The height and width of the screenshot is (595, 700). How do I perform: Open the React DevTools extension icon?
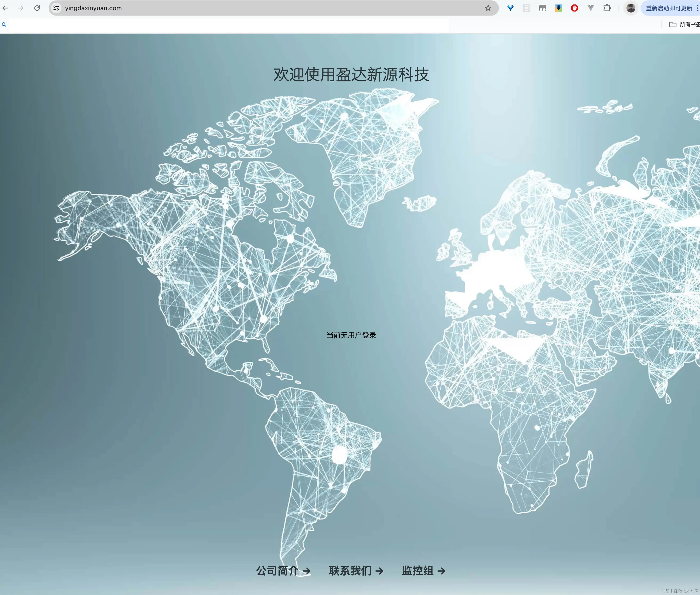click(526, 8)
